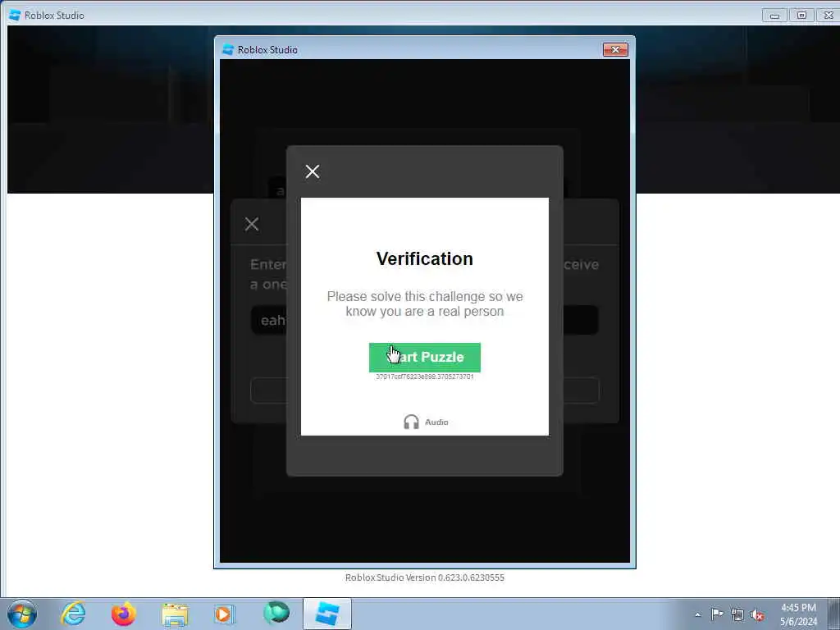Maximize the main Roblox Studio window
This screenshot has width=840, height=630.
pos(801,16)
